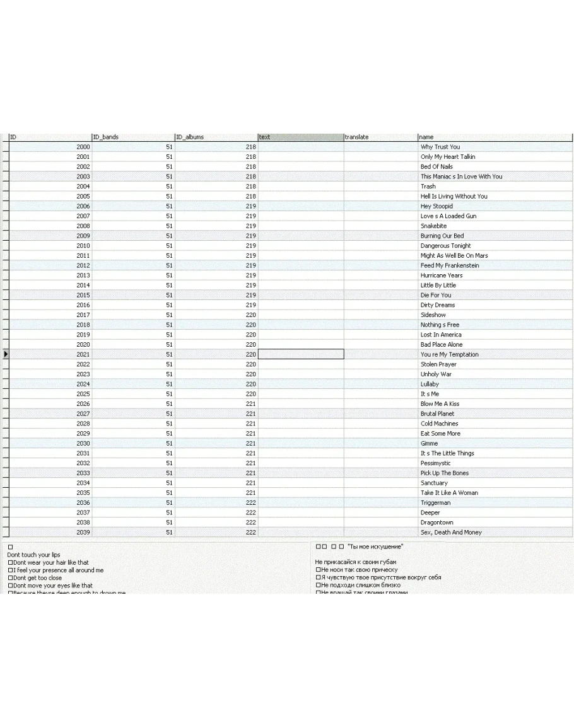Select the translate column header
This screenshot has height=728, width=574.
[380, 137]
